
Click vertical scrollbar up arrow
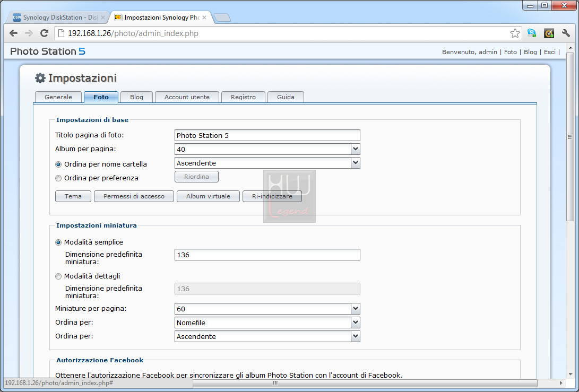click(570, 48)
